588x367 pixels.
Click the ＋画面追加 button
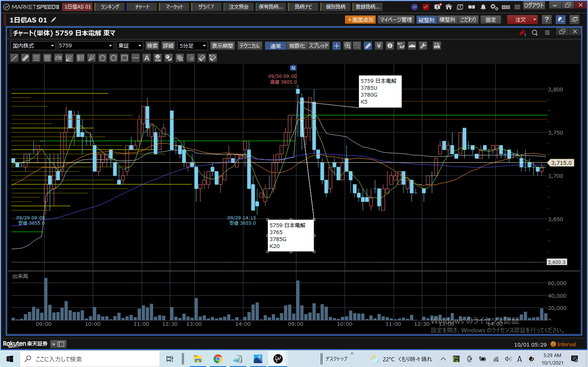(360, 20)
